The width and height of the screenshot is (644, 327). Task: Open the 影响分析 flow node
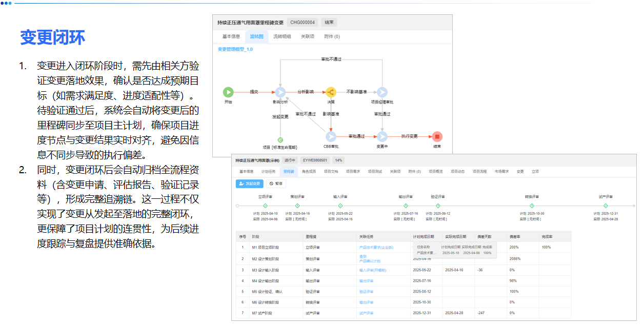tap(280, 92)
